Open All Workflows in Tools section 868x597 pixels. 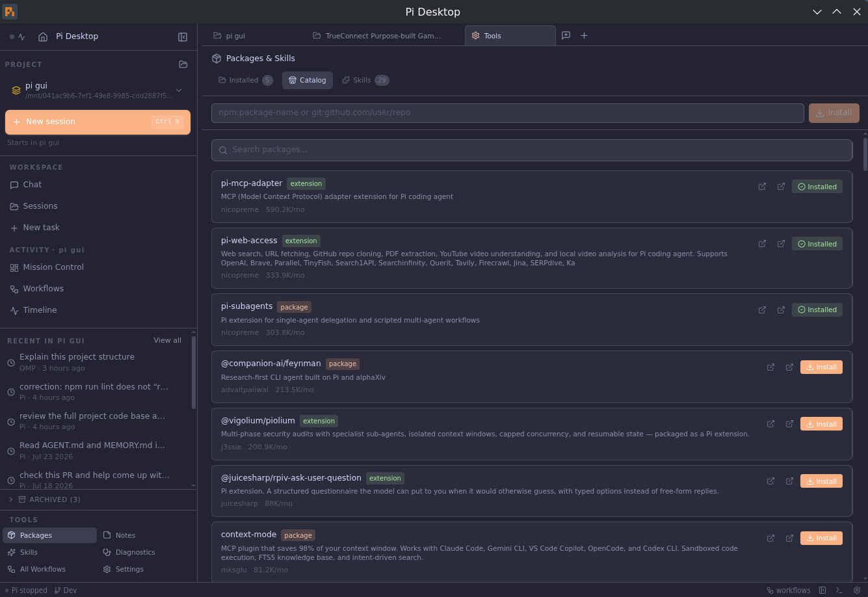[x=36, y=569]
